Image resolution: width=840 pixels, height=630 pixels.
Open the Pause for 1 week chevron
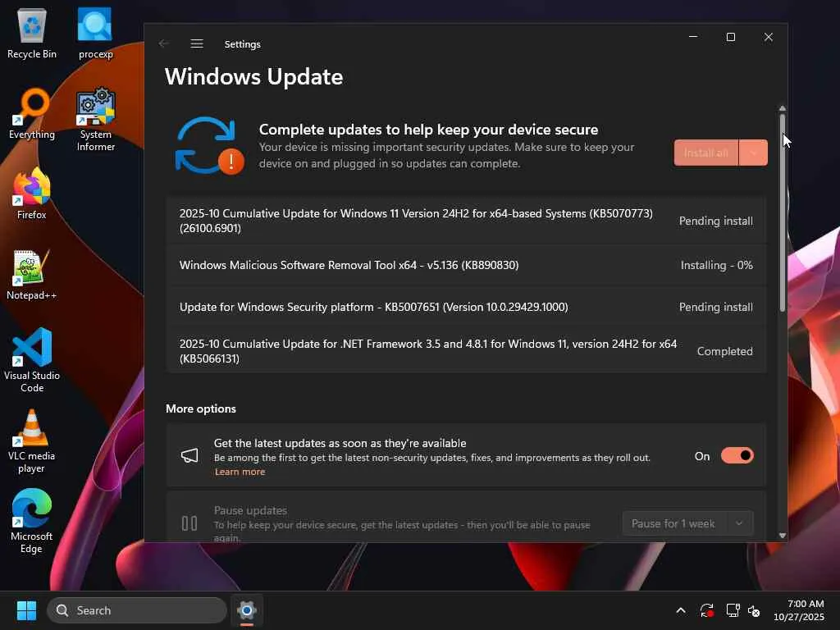pos(739,523)
